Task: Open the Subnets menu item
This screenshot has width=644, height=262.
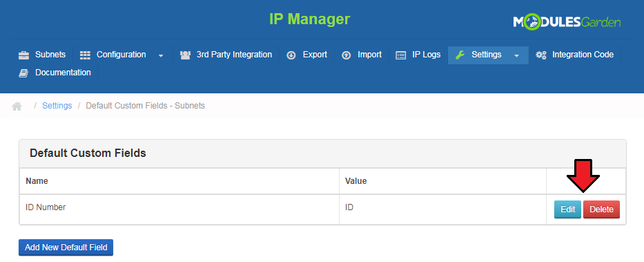Action: pyautogui.click(x=50, y=55)
